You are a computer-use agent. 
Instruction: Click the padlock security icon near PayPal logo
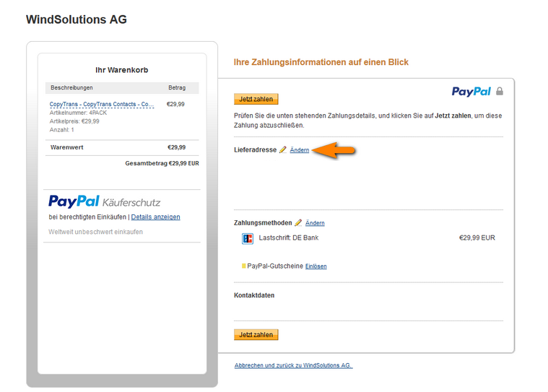[x=500, y=91]
